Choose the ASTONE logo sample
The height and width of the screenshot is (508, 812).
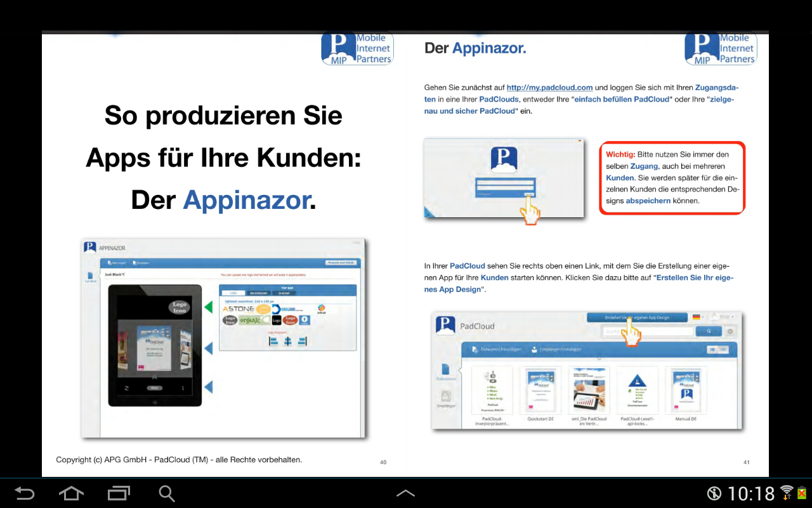[238, 309]
